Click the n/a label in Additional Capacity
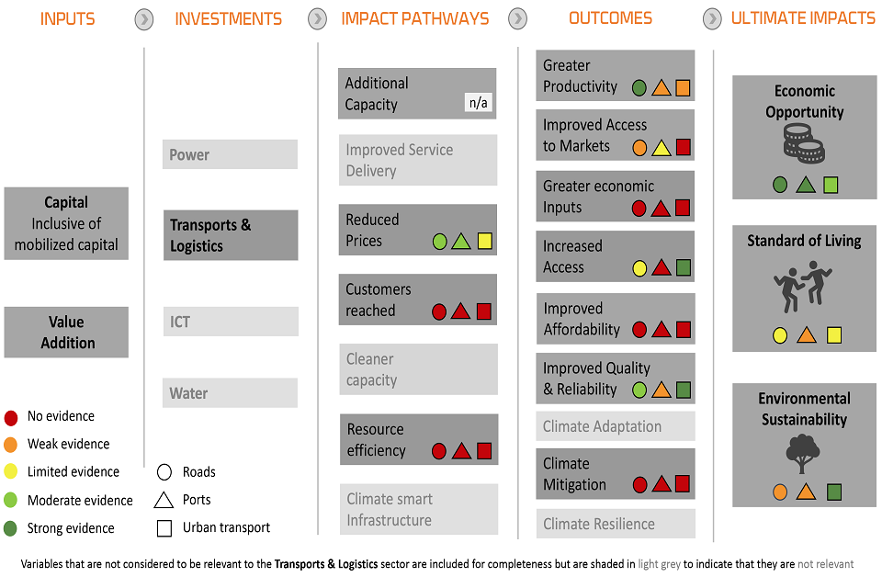The width and height of the screenshot is (882, 588). (479, 102)
